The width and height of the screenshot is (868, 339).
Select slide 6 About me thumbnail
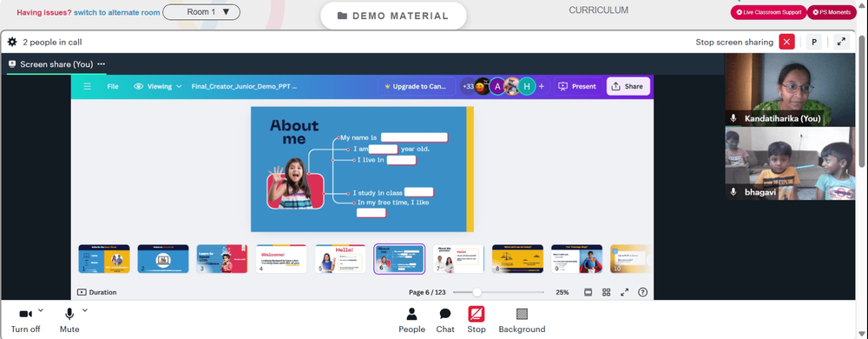point(399,259)
